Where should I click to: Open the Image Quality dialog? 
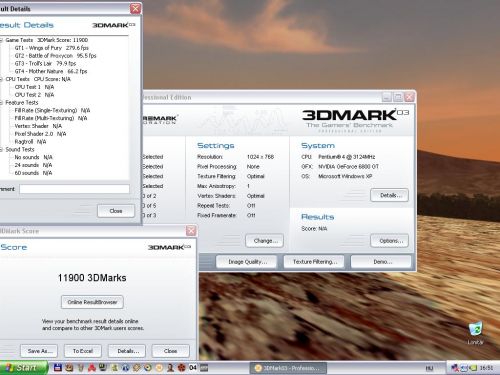click(x=246, y=262)
